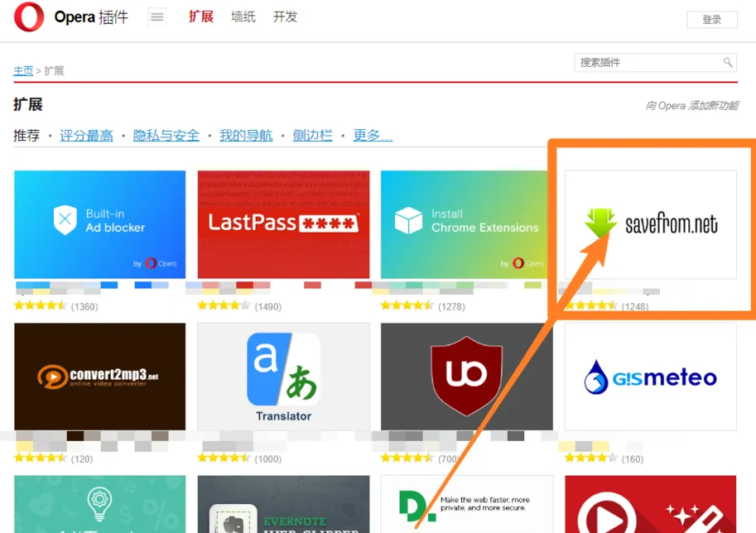The height and width of the screenshot is (533, 756).
Task: Open the hamburger menu button
Action: 156,17
